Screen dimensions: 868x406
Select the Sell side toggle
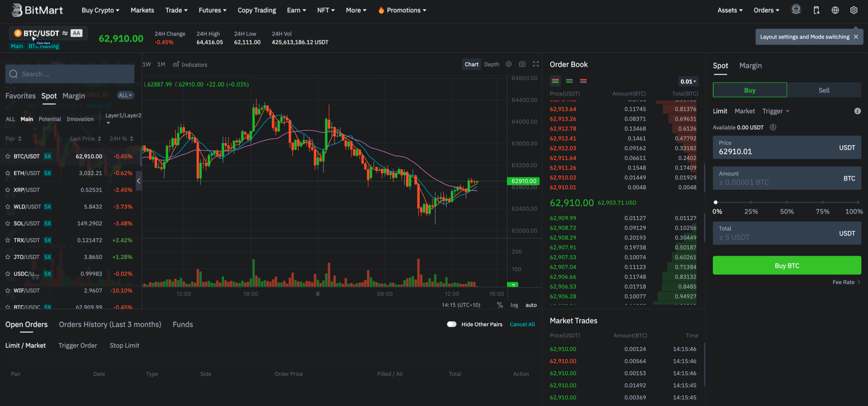pos(824,90)
